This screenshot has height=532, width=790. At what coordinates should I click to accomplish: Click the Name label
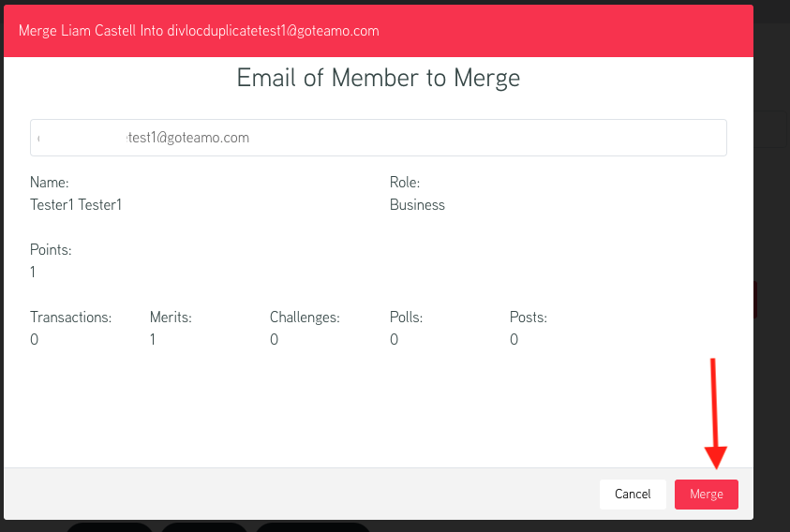click(x=50, y=183)
